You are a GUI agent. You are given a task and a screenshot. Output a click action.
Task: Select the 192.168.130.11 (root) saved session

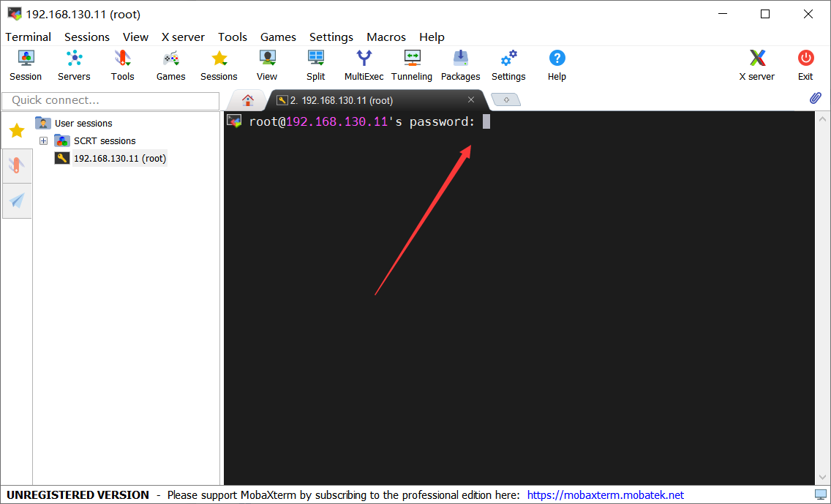pyautogui.click(x=120, y=159)
